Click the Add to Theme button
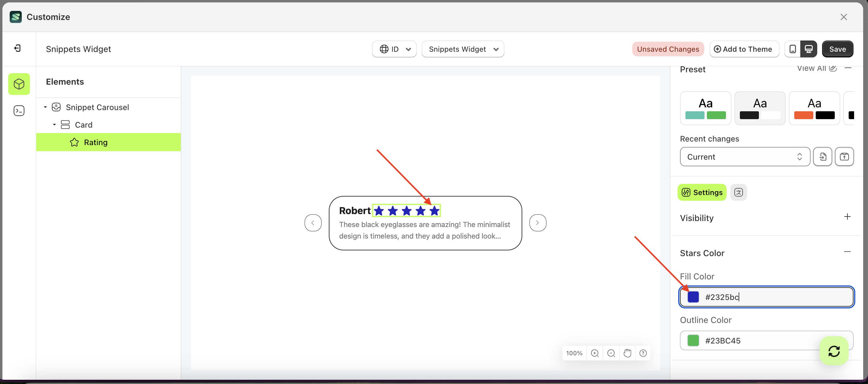This screenshot has width=868, height=384. [x=744, y=49]
